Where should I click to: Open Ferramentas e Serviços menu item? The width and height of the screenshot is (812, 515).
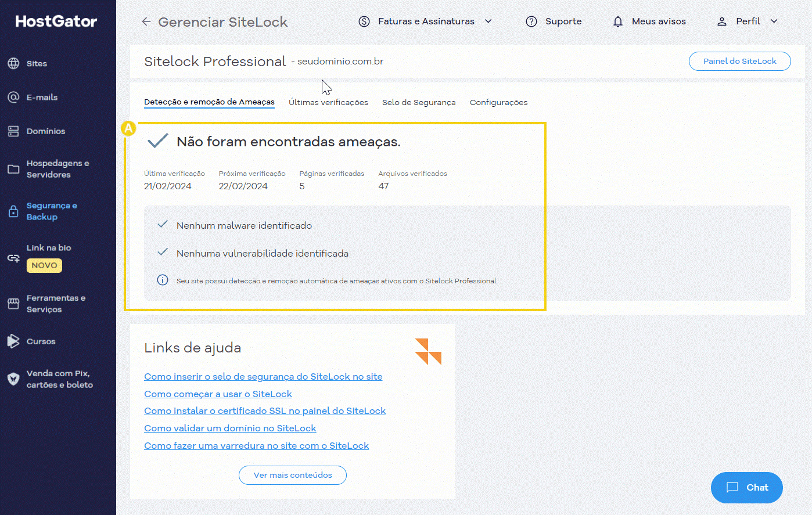click(56, 304)
